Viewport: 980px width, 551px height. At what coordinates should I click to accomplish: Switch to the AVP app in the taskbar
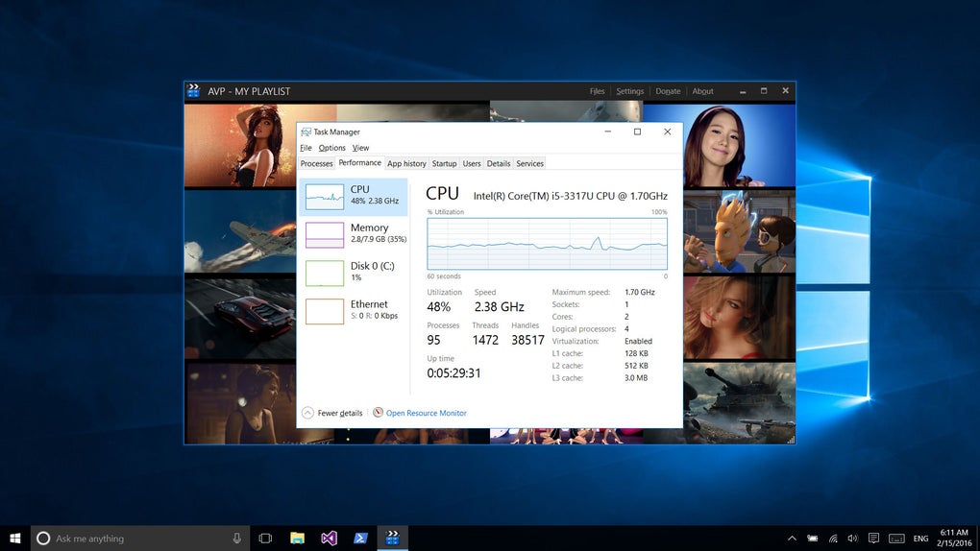click(x=393, y=538)
